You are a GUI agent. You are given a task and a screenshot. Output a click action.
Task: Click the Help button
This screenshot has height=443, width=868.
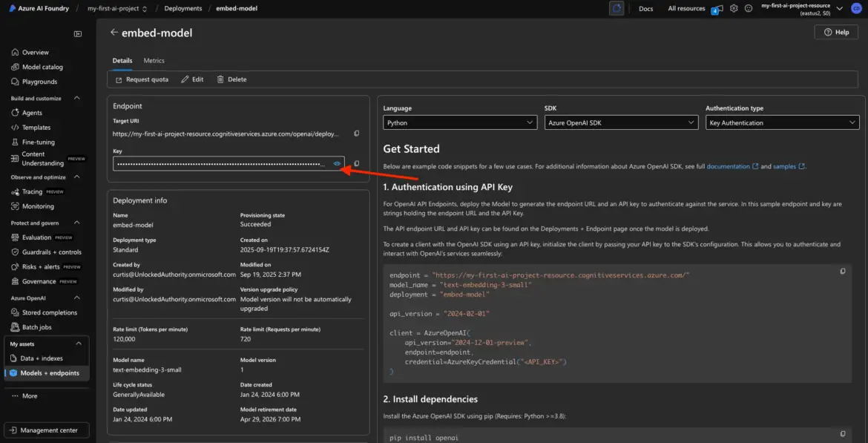pos(836,33)
